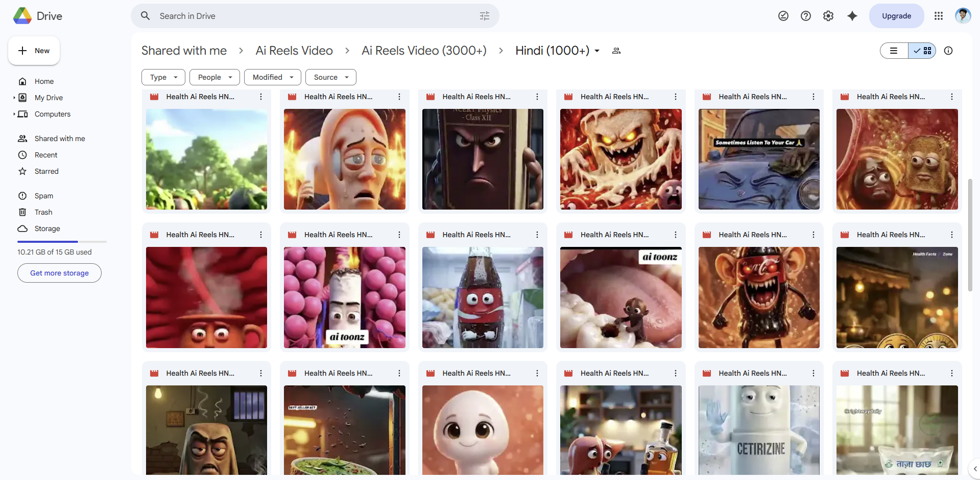The height and width of the screenshot is (480, 980).
Task: Click the Upgrade button
Action: (896, 16)
